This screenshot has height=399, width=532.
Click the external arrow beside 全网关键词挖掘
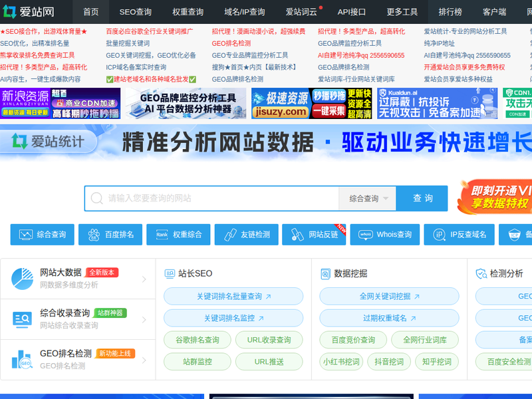point(417,297)
